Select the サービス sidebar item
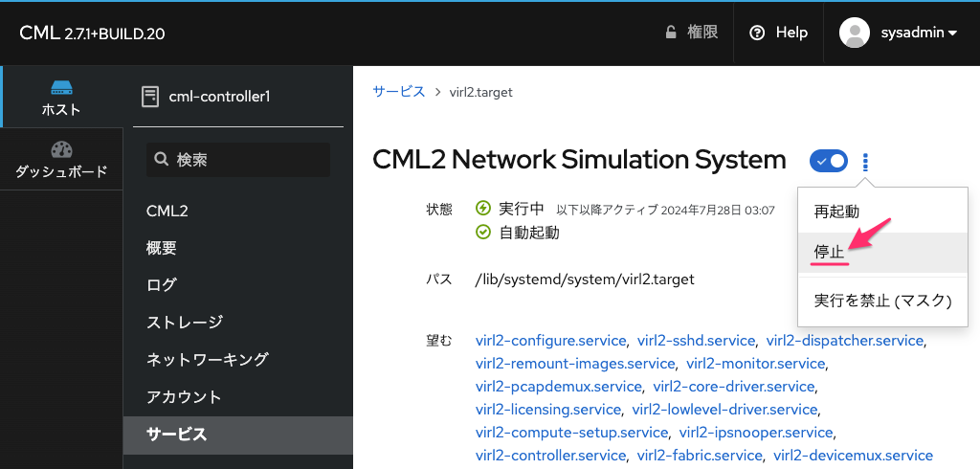980x469 pixels. (238, 435)
